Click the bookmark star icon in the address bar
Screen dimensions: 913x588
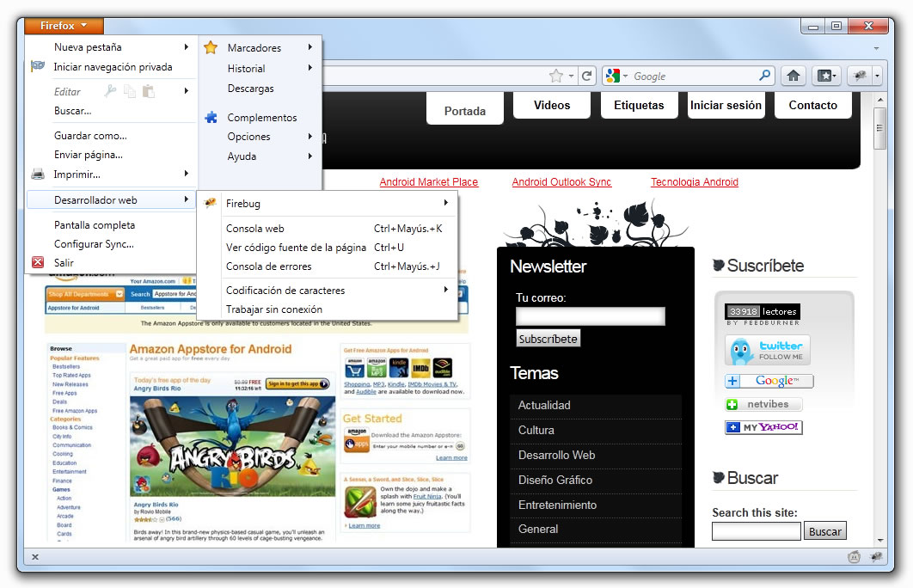[x=556, y=76]
